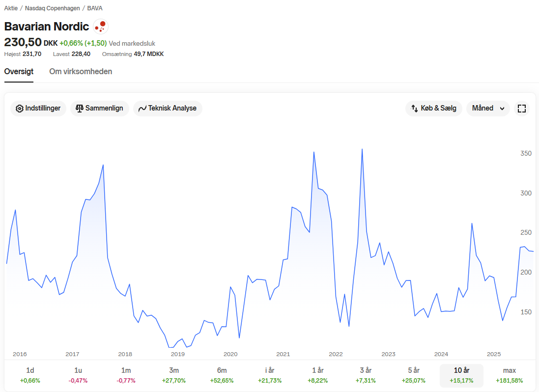Expand the Måned interval dropdown
The width and height of the screenshot is (539, 392).
coord(488,108)
